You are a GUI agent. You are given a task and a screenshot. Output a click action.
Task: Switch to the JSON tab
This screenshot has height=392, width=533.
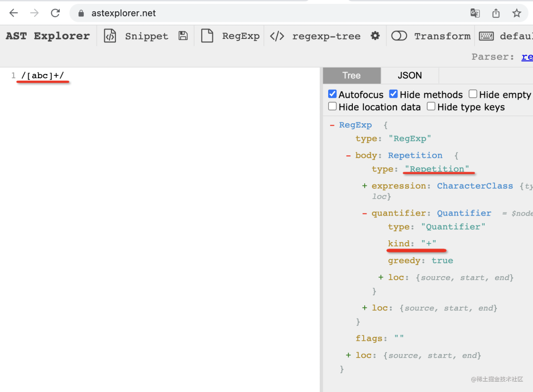pyautogui.click(x=410, y=75)
